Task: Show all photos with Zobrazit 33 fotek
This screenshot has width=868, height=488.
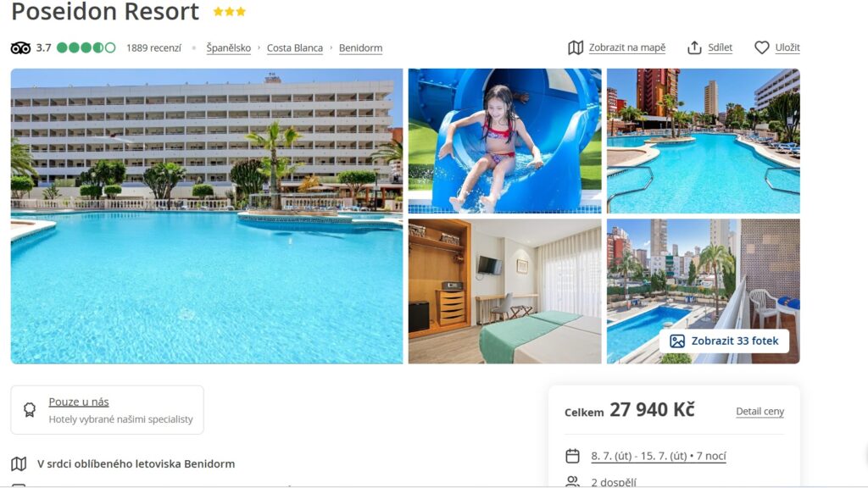Action: click(x=724, y=341)
